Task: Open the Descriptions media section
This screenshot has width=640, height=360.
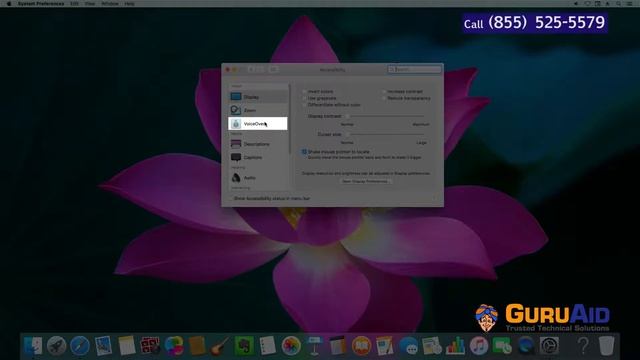Action: click(x=258, y=144)
